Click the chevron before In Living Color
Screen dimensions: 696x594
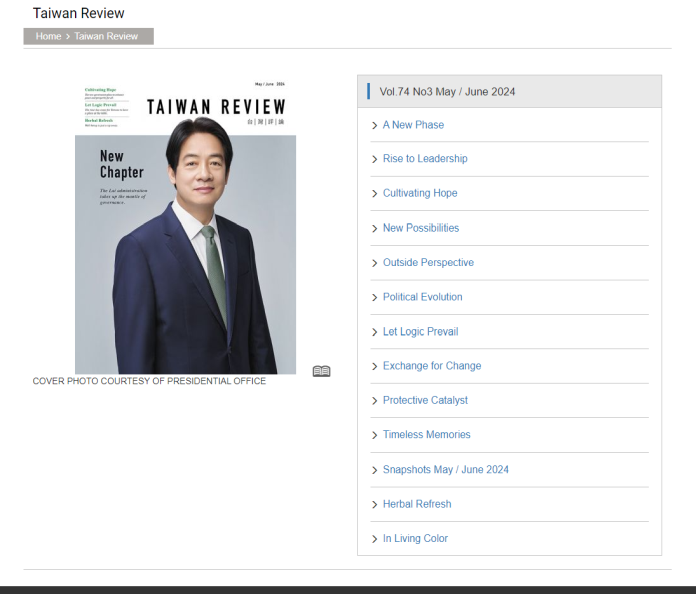pyautogui.click(x=375, y=539)
